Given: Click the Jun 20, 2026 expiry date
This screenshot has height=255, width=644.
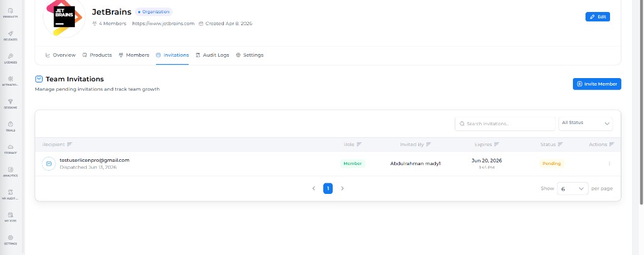Looking at the screenshot, I should pyautogui.click(x=487, y=161).
